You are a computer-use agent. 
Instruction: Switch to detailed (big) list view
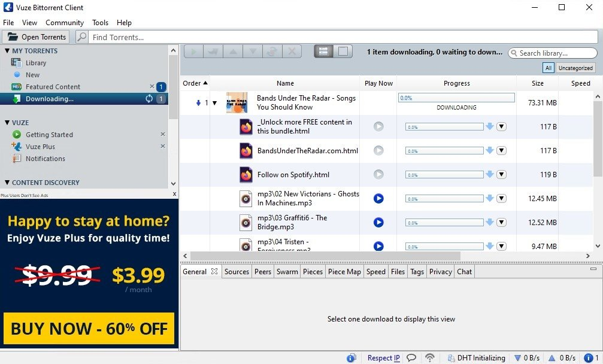click(x=323, y=51)
